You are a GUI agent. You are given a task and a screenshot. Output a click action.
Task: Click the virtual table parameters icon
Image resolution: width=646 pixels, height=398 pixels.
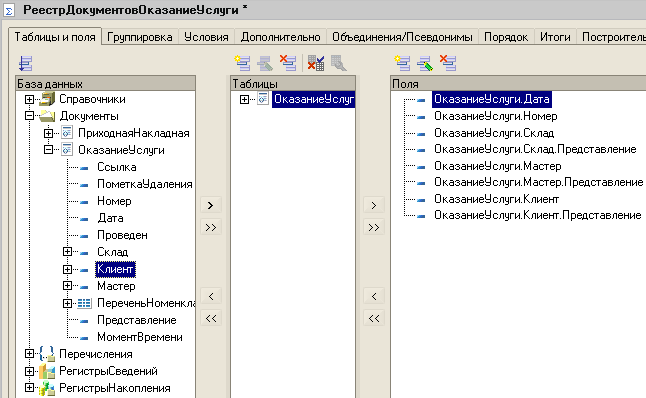click(x=339, y=63)
